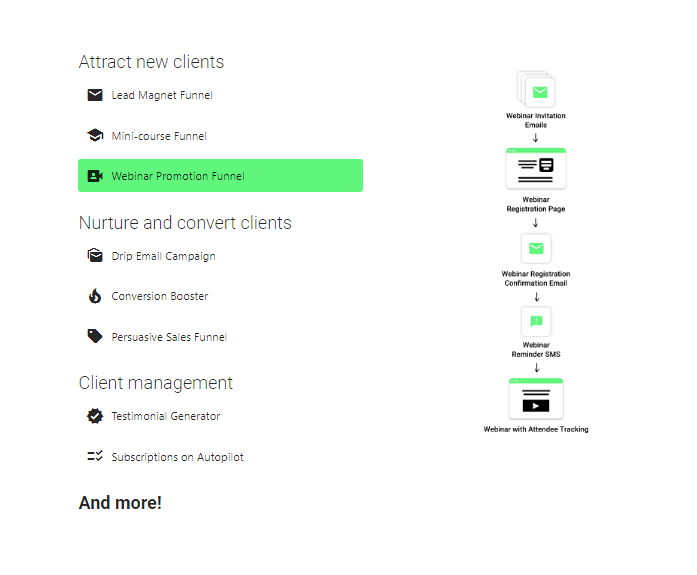
Task: Click the Persuasive Sales Funnel tag icon
Action: pos(95,337)
